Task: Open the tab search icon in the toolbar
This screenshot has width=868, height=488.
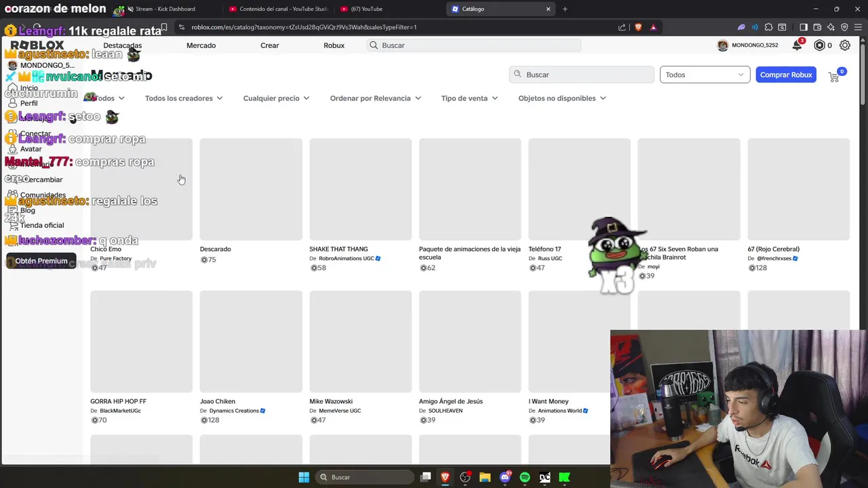Action: tap(782, 27)
